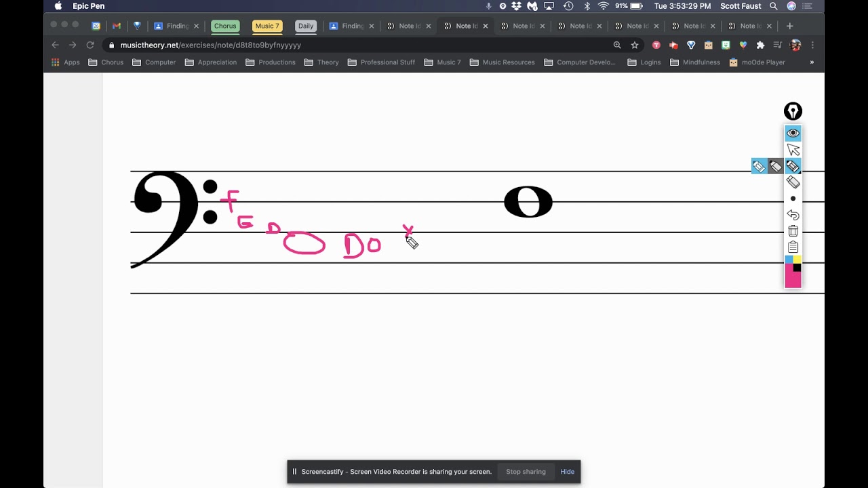Reload the musictheory.net page
The image size is (868, 488).
point(90,45)
